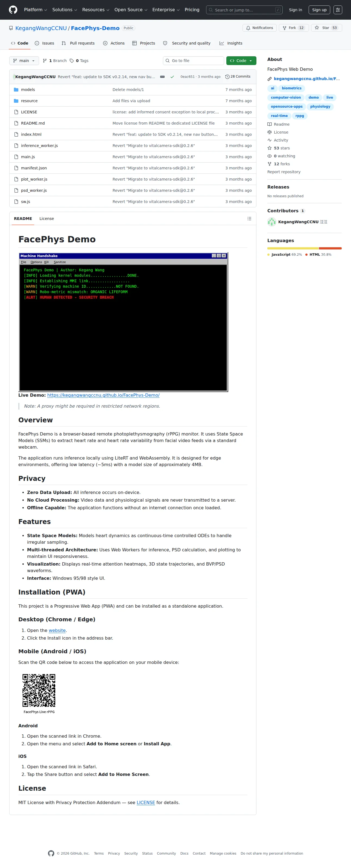351x868 pixels.
Task: Click KegangWangCCNU contributor avatar
Action: [271, 222]
